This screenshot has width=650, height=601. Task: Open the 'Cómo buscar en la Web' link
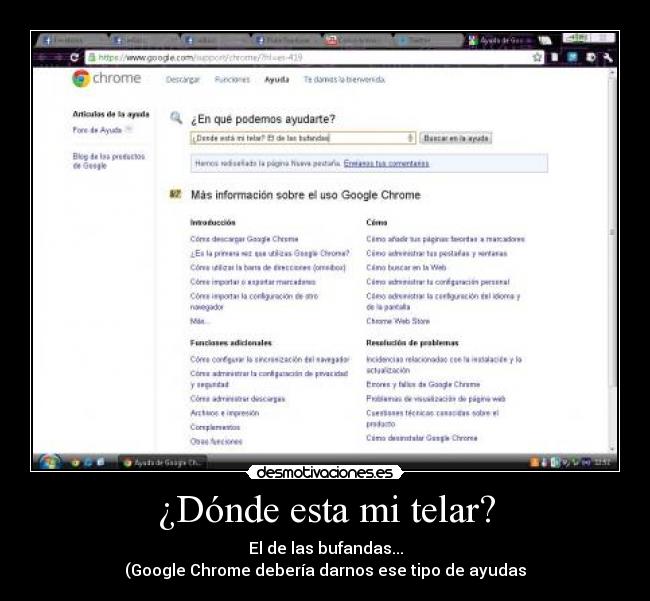(x=406, y=267)
